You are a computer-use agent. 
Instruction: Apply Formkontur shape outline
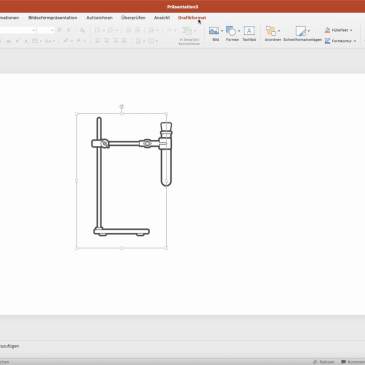point(338,41)
